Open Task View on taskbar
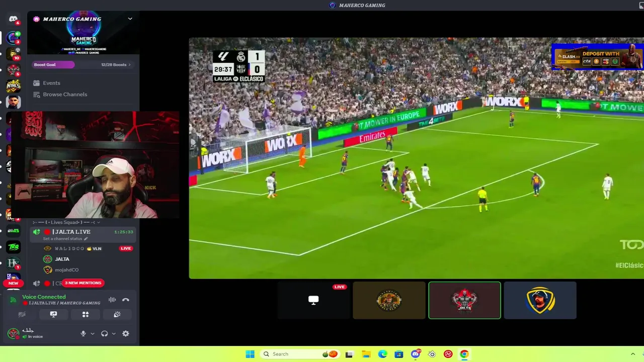 click(349, 354)
